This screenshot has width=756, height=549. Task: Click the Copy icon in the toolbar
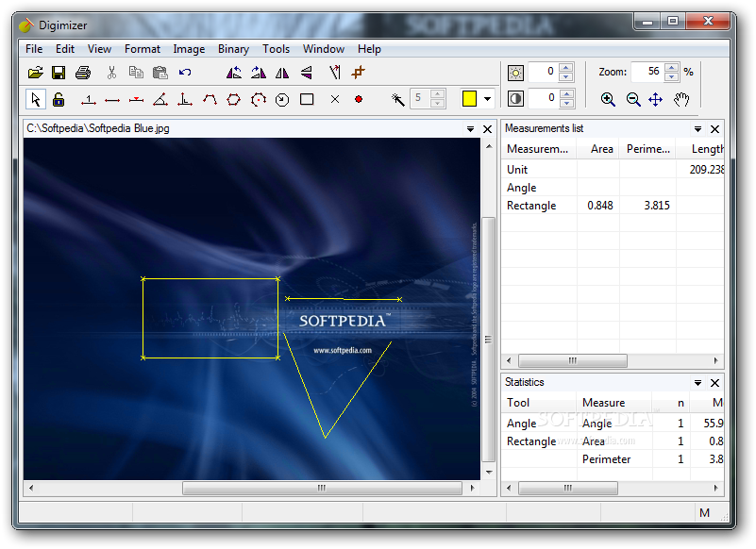(136, 73)
